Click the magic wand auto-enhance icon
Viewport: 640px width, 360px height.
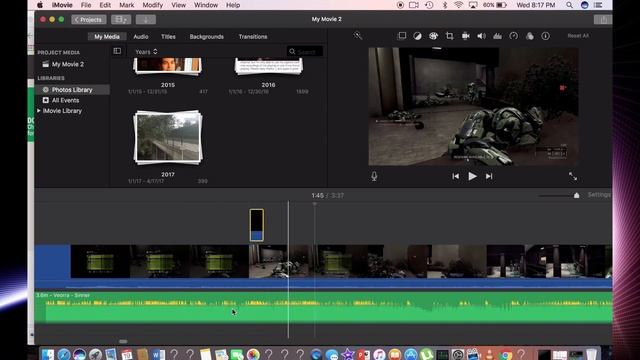(358, 36)
